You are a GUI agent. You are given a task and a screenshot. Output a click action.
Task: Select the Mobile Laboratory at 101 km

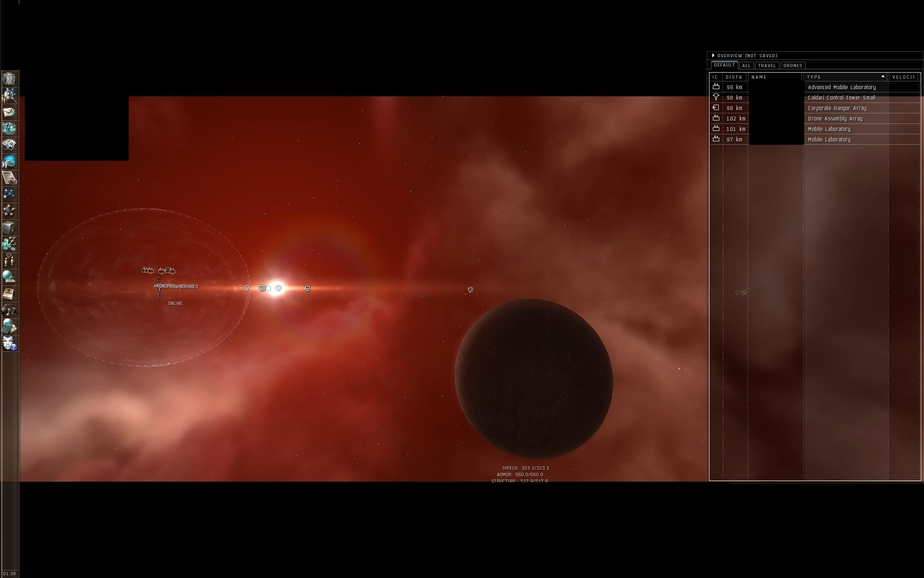click(815, 129)
